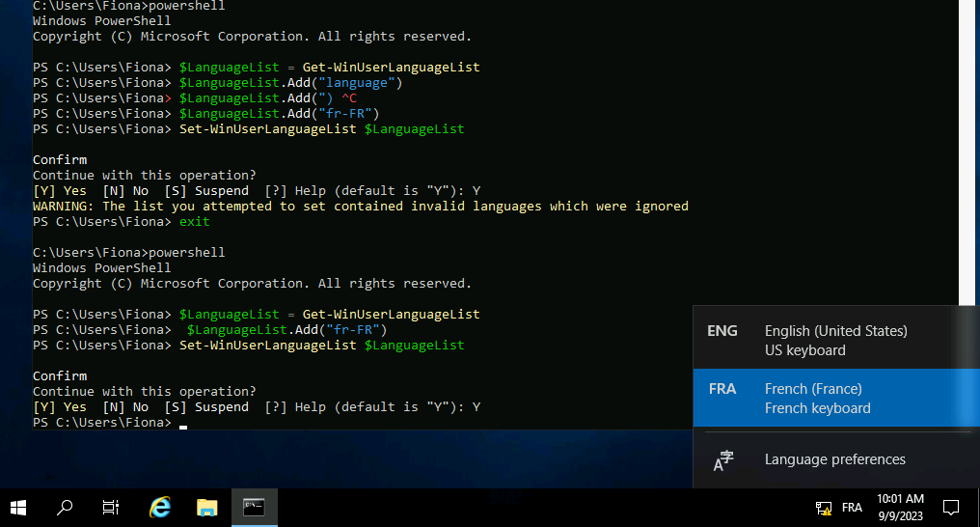Viewport: 980px width, 527px height.
Task: Open the Language preferences link
Action: [834, 459]
